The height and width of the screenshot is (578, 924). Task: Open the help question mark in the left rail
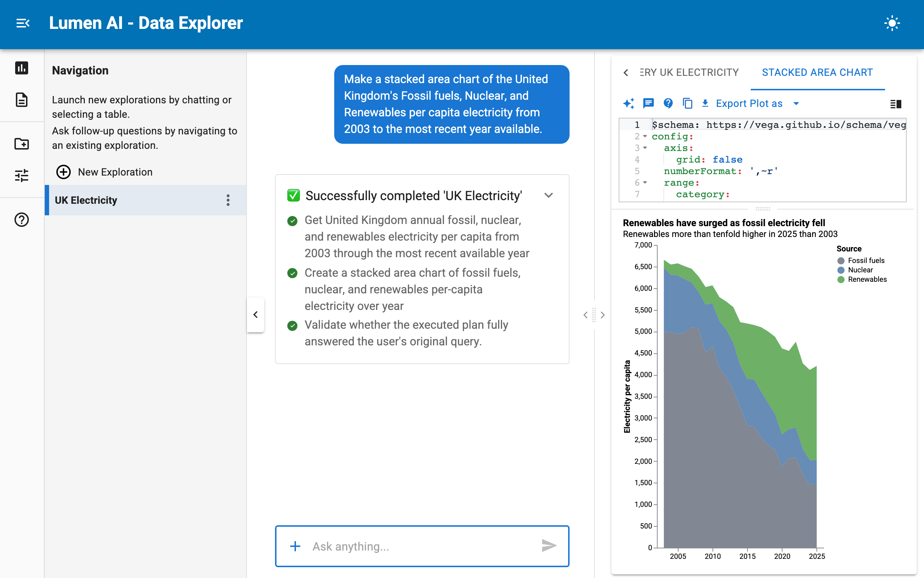22,220
